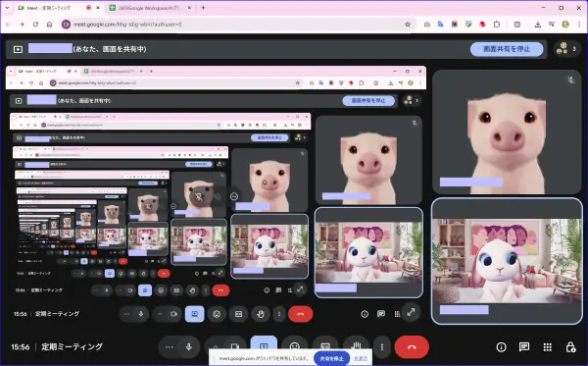This screenshot has width=588, height=366.
Task: Select the large bunny avatar participant tile
Action: coord(507,261)
